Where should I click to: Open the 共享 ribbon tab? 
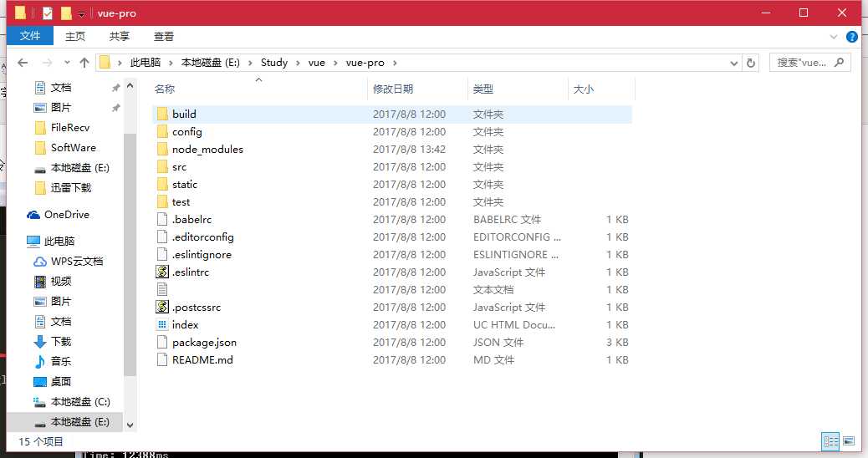[x=120, y=37]
